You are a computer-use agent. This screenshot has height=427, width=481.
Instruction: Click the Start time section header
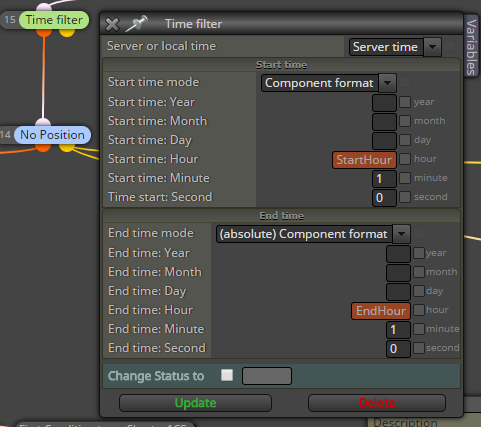click(281, 65)
